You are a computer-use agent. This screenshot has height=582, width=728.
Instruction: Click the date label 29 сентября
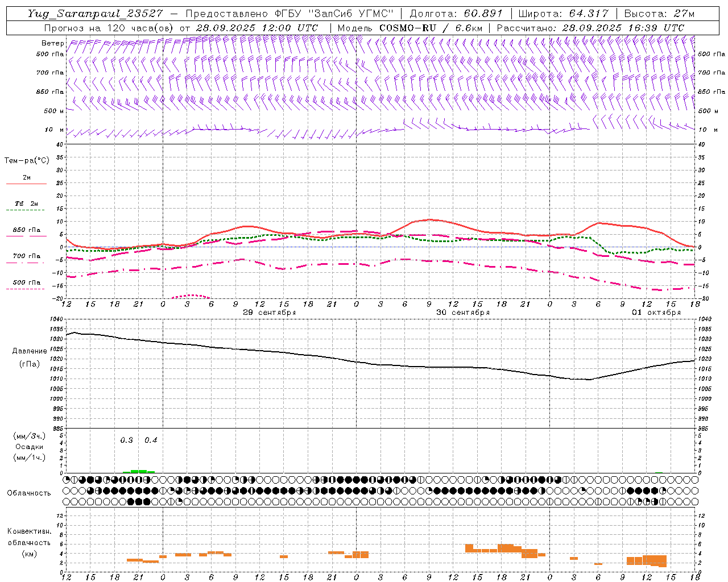269,313
